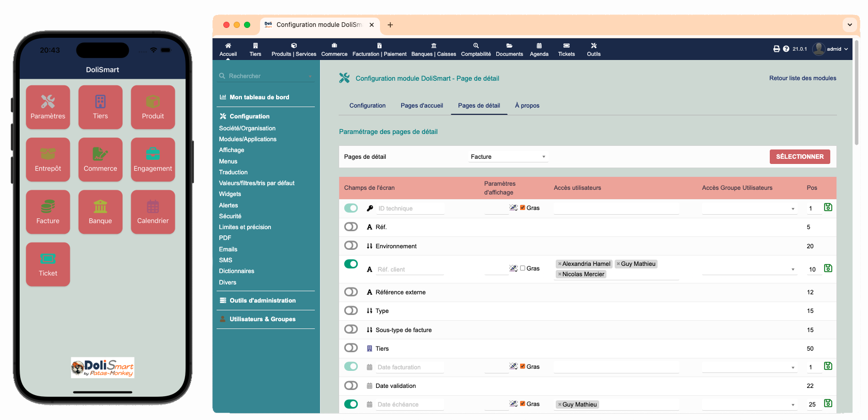Viewport: 868px width, 420px height.
Task: Open group access dropdown for Date facturation
Action: pos(749,367)
